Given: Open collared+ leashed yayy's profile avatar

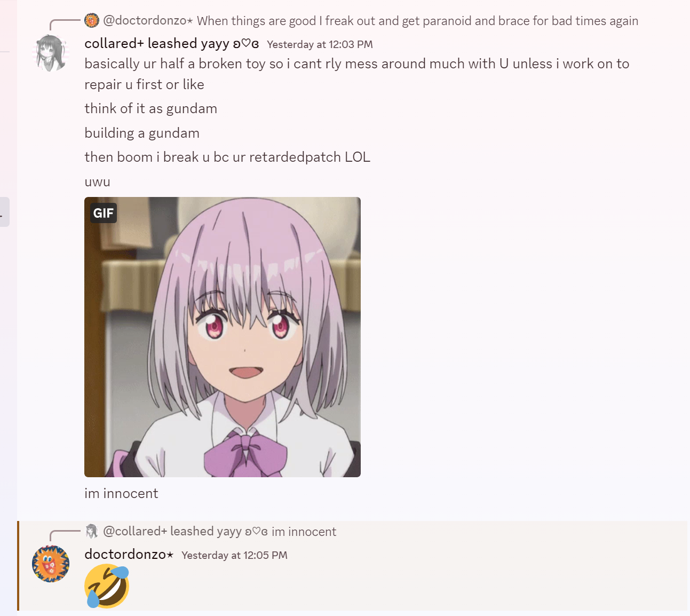Looking at the screenshot, I should tap(51, 53).
